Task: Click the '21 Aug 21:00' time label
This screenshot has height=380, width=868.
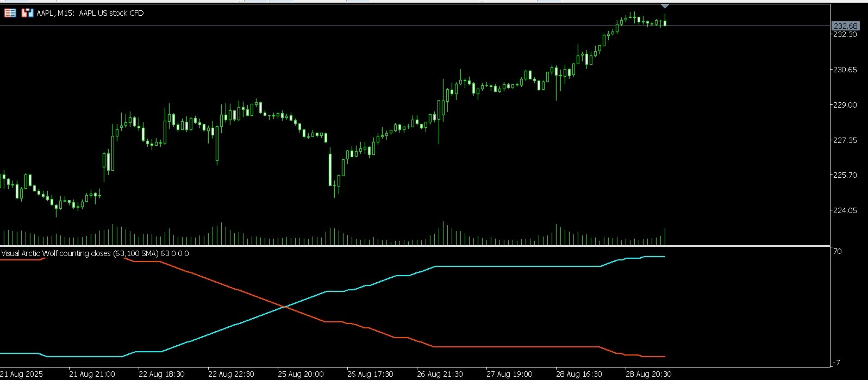Action: click(92, 374)
